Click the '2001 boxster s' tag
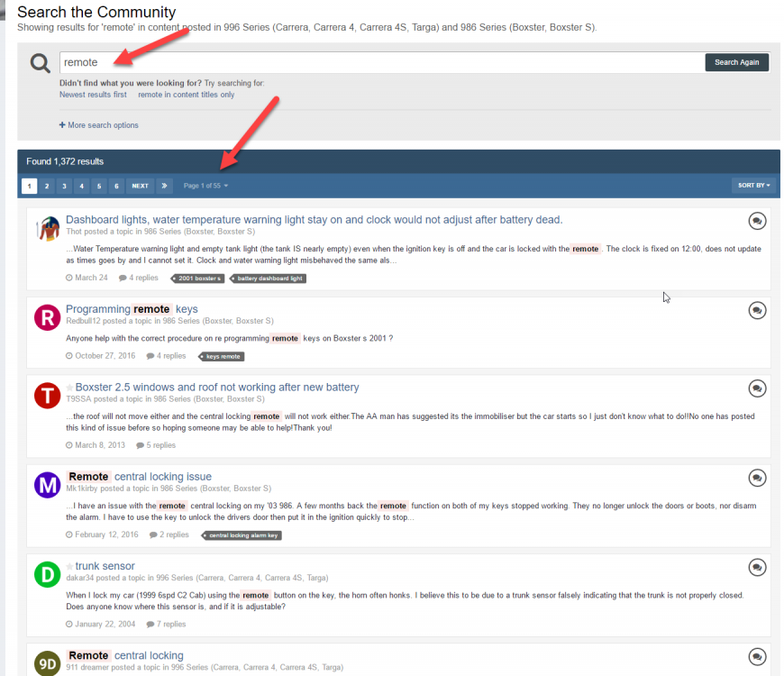 tap(197, 279)
